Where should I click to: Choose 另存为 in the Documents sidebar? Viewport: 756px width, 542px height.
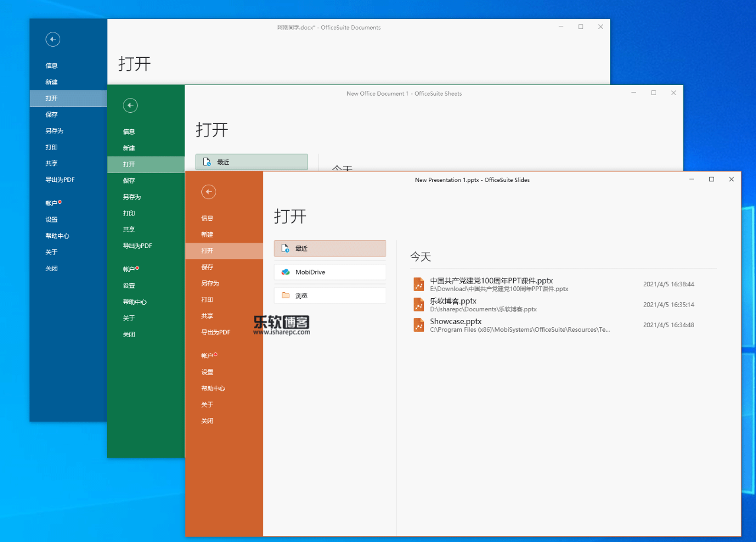55,131
